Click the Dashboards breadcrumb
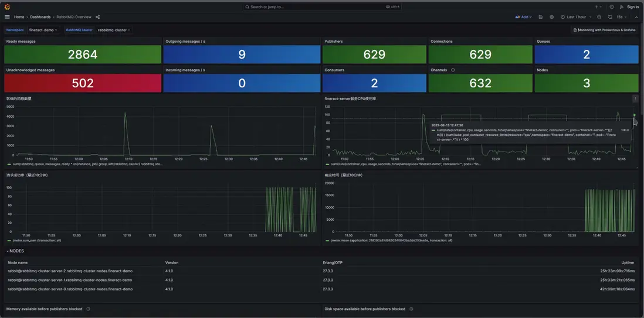The width and height of the screenshot is (644, 318). click(x=40, y=17)
